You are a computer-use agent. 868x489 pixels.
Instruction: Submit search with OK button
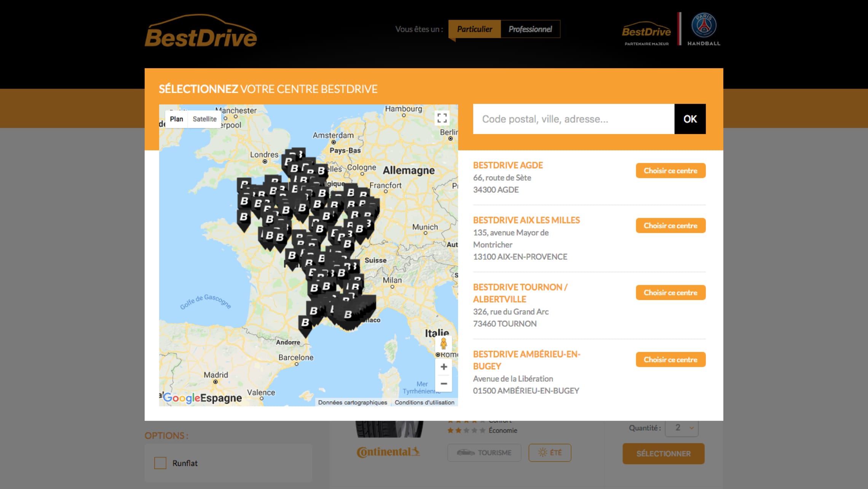(x=690, y=119)
